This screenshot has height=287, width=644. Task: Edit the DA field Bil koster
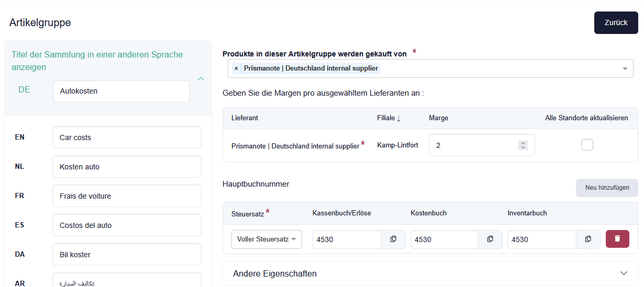127,255
